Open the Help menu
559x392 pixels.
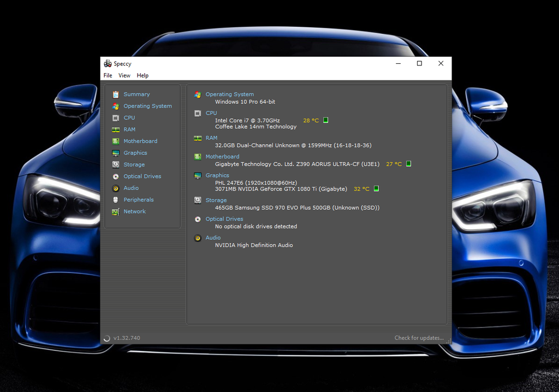point(142,75)
